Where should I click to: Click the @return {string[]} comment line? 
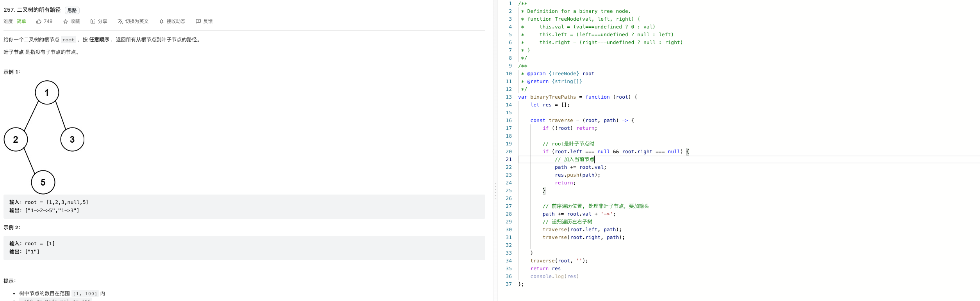552,81
